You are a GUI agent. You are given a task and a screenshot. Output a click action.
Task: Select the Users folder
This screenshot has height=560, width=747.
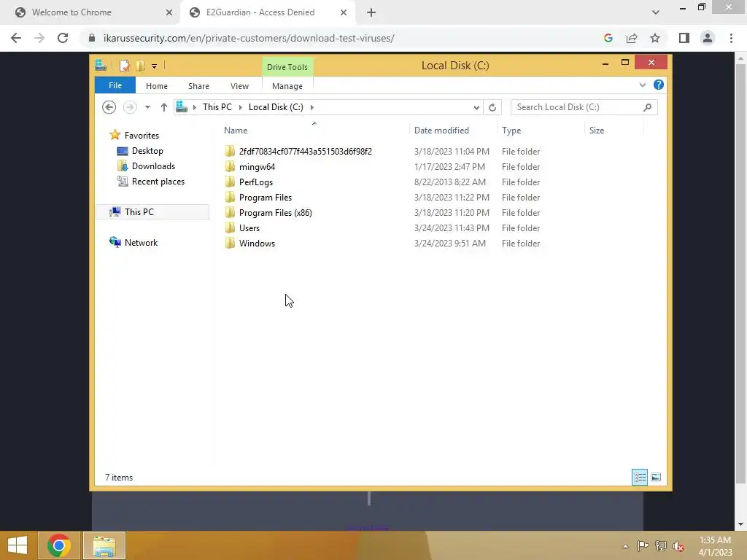coord(249,227)
